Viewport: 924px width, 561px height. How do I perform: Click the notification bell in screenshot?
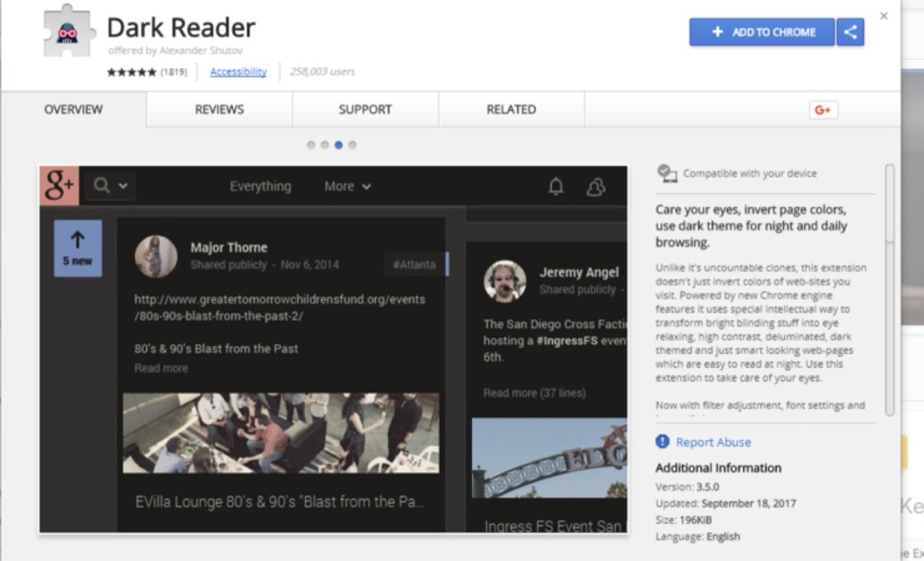(x=556, y=186)
